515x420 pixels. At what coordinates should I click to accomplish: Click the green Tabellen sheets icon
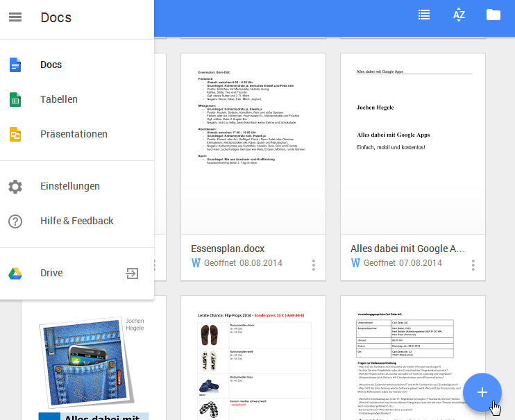[x=15, y=99]
